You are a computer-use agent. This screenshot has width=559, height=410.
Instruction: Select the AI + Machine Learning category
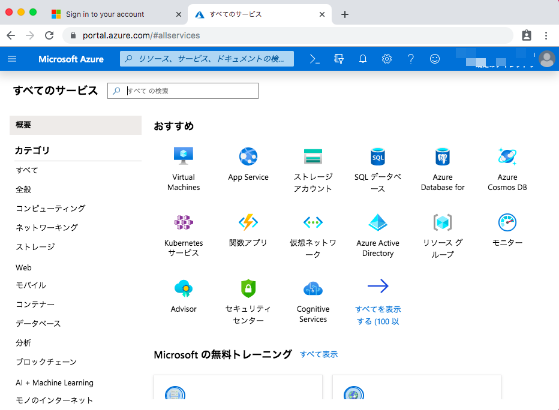tap(55, 383)
